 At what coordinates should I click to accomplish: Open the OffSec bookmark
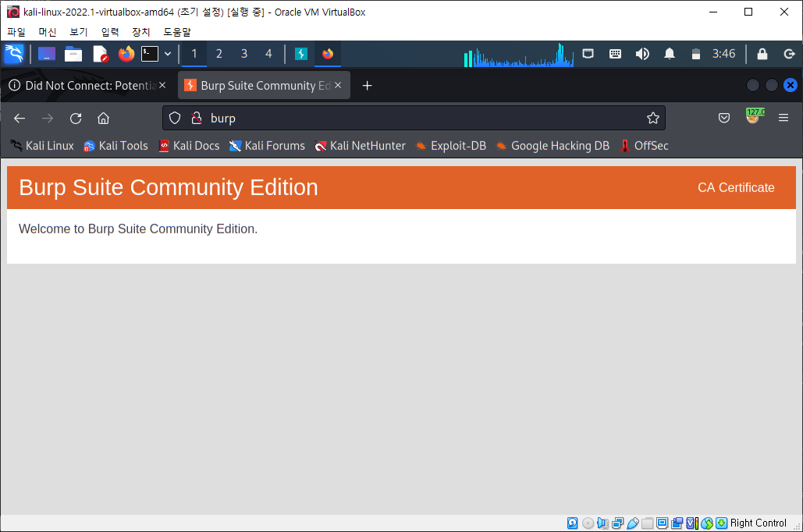pos(645,146)
